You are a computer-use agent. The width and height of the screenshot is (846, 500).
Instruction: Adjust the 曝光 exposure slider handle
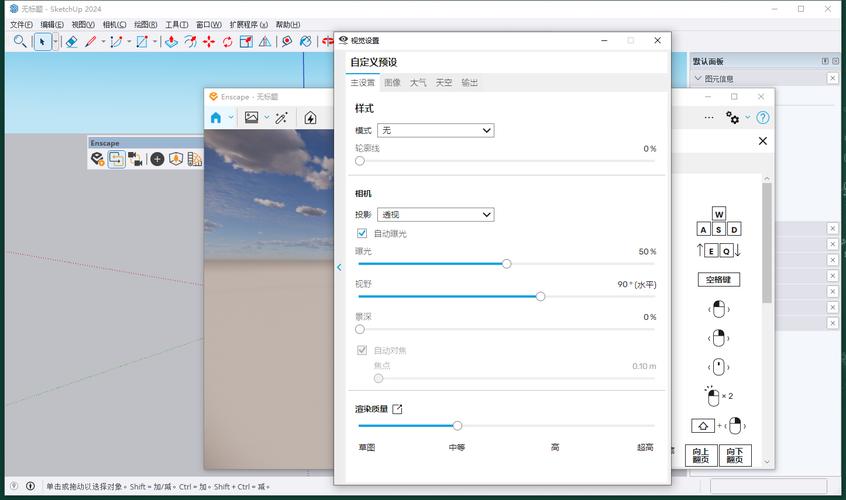point(506,264)
